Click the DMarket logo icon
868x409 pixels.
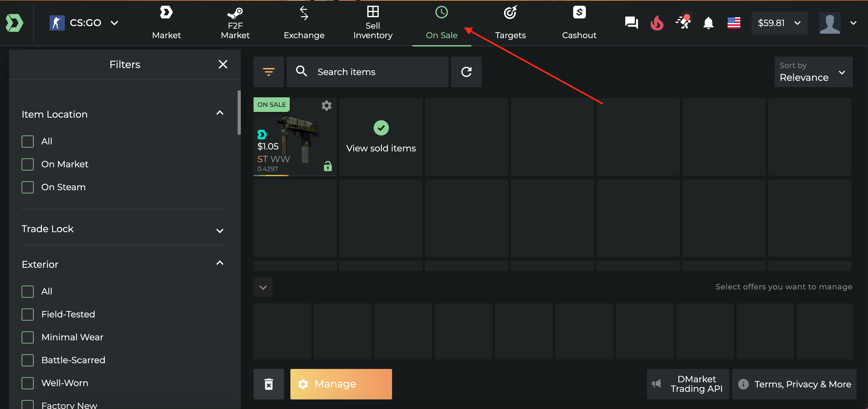[15, 23]
